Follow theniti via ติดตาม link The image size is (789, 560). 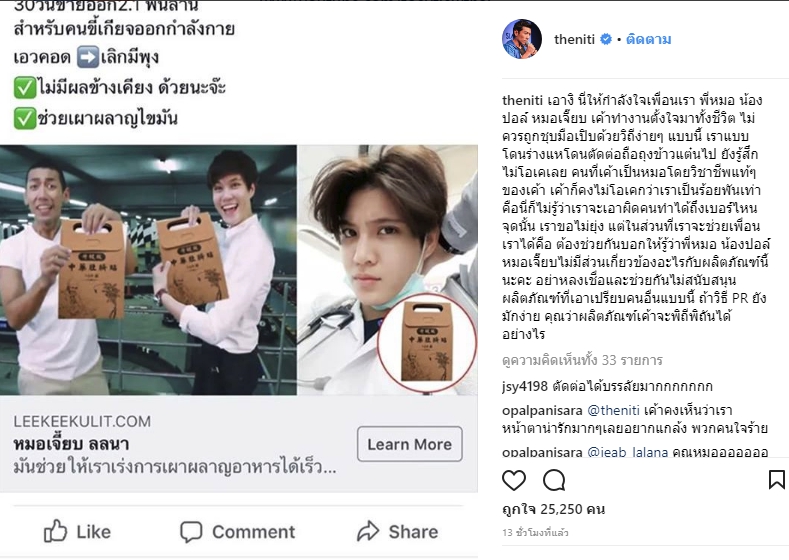pos(648,39)
